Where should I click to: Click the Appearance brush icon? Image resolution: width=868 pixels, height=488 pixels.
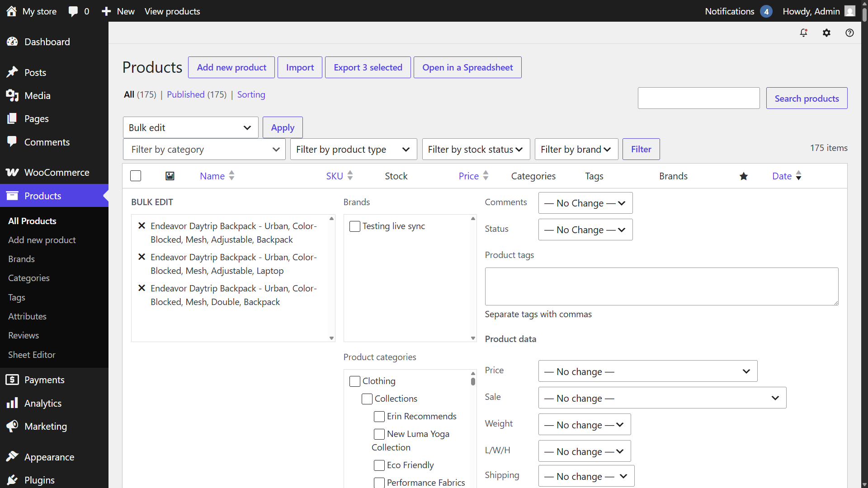[x=12, y=457]
